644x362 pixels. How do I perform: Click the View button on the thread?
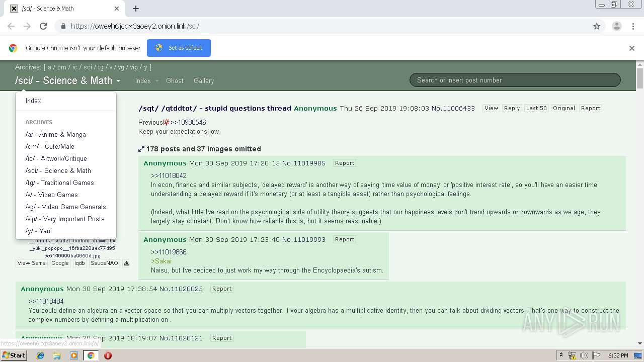coord(491,108)
